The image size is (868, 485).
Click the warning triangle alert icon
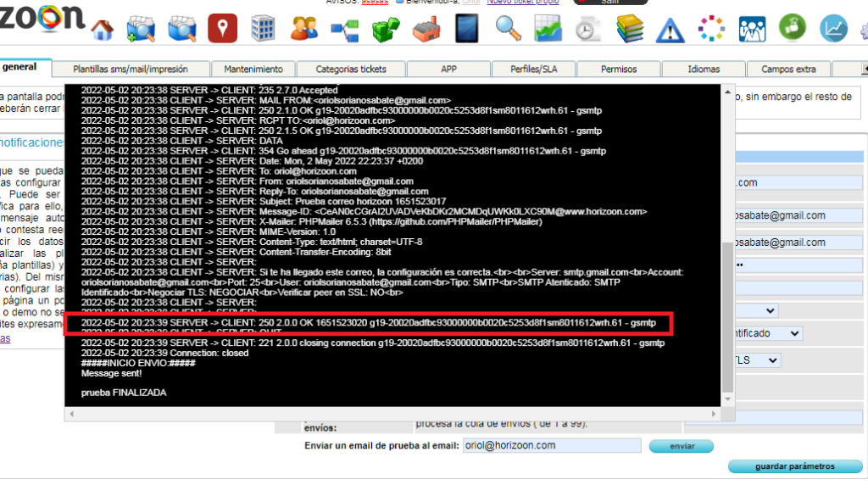coord(670,30)
